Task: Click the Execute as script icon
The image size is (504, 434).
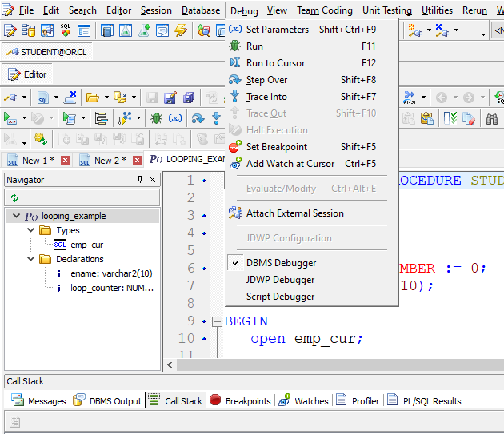Action: point(69,118)
